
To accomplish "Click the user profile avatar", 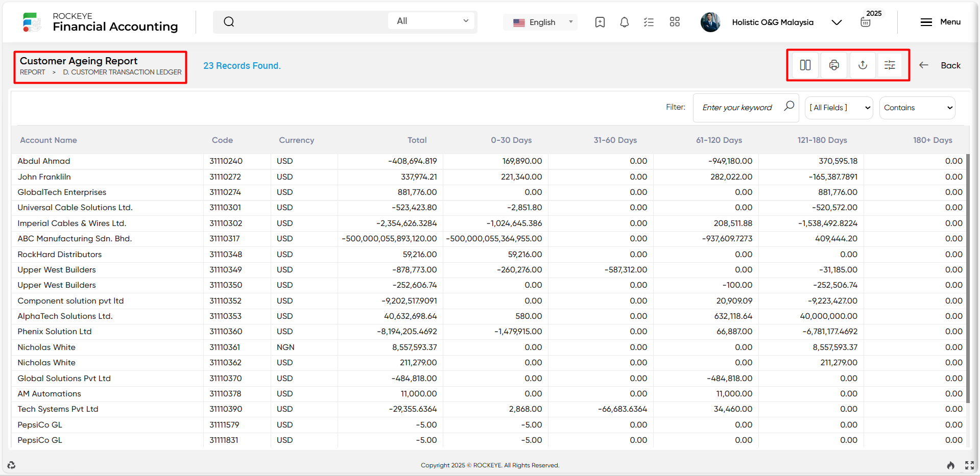I will (710, 22).
